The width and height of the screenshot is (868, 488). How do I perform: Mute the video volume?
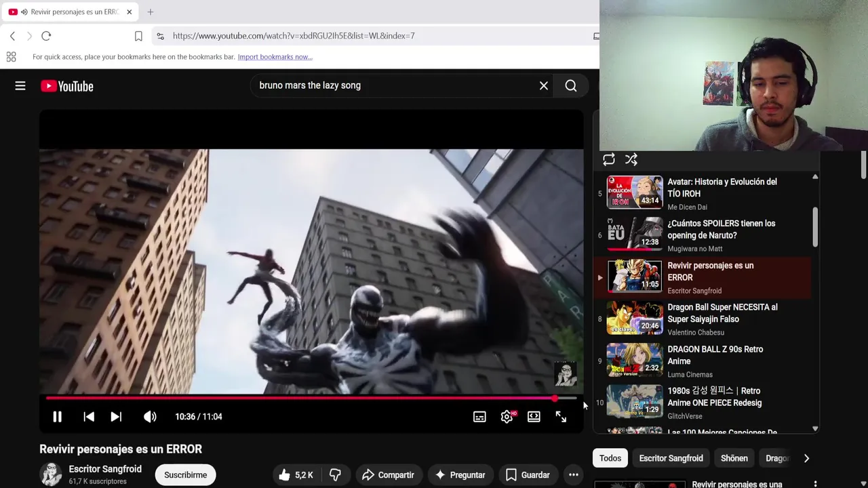(x=150, y=417)
